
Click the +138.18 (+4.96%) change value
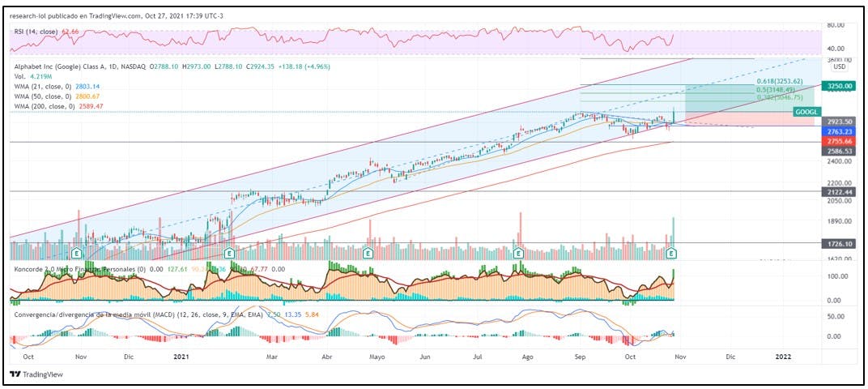coord(303,66)
